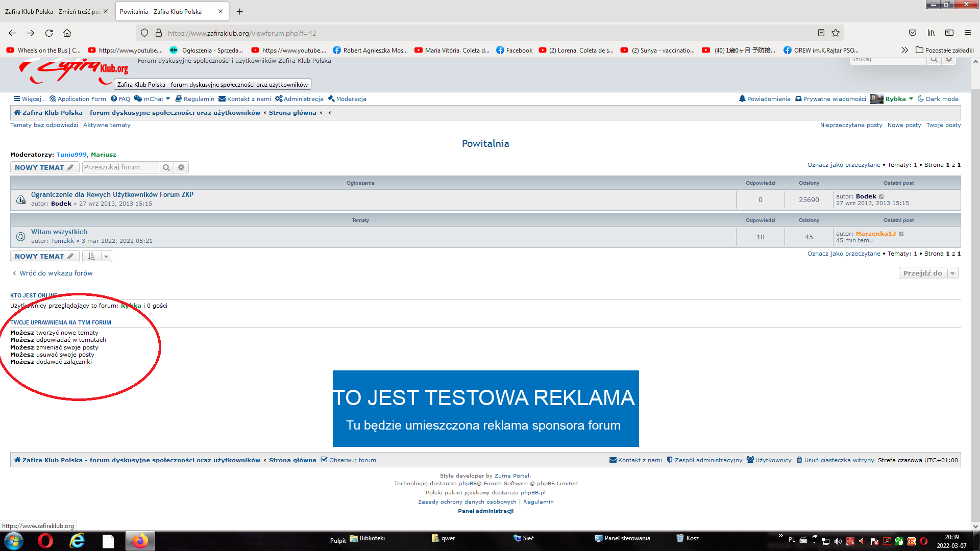Viewport: 980px width, 551px height.
Task: Open Firefox home icon
Action: click(67, 33)
